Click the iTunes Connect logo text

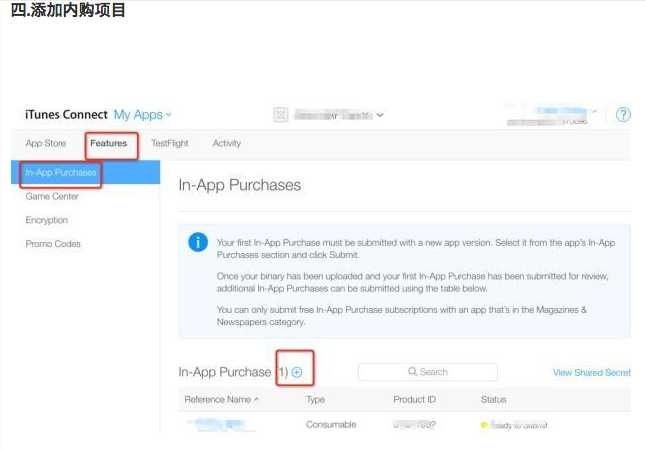point(66,115)
